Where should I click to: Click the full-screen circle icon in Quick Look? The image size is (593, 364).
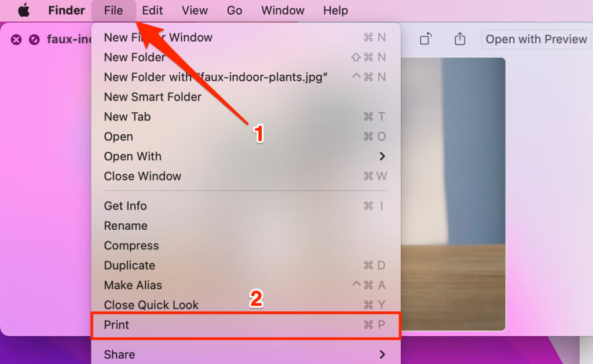click(34, 39)
